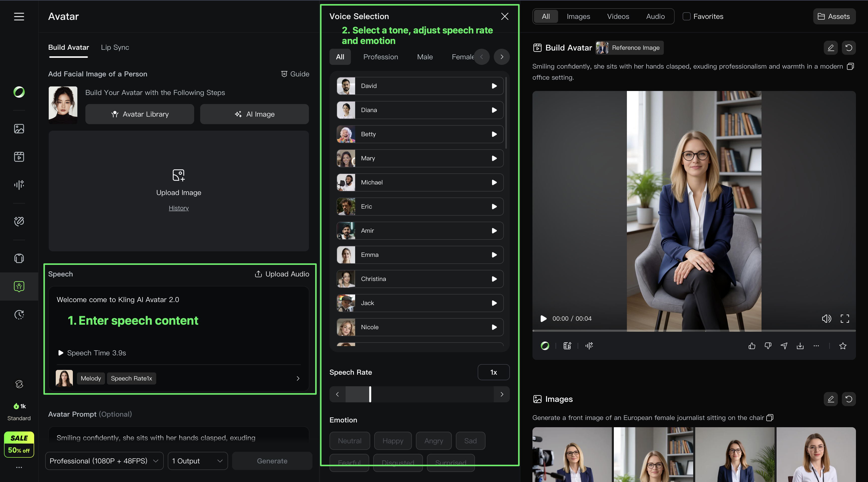Select the Happy emotion option
868x482 pixels.
click(393, 441)
